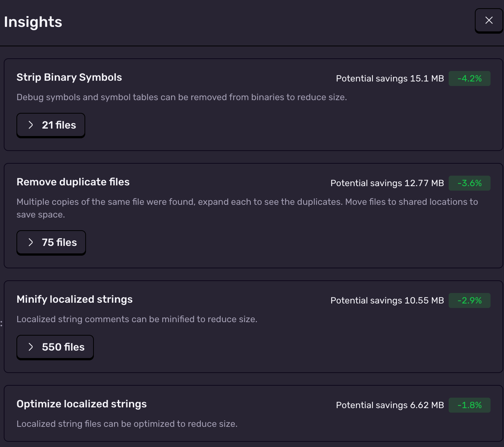Click Potential savings 12.77 MB text

(x=387, y=183)
